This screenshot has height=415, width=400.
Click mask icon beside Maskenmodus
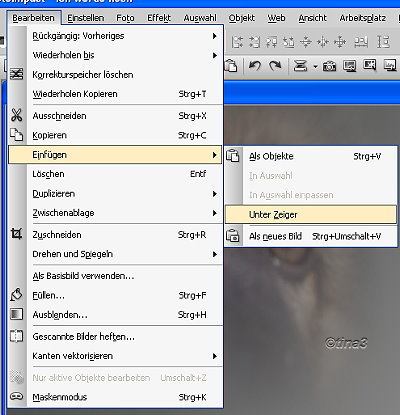click(16, 396)
